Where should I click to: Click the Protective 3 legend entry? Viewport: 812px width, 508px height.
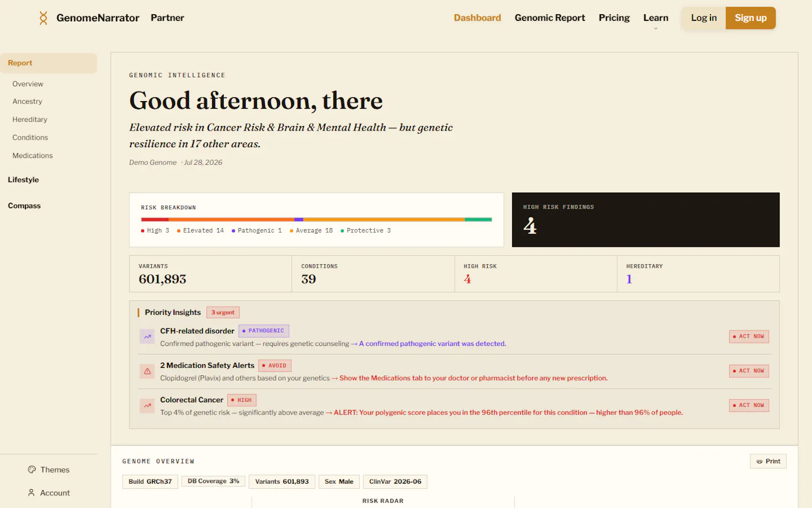(x=365, y=231)
